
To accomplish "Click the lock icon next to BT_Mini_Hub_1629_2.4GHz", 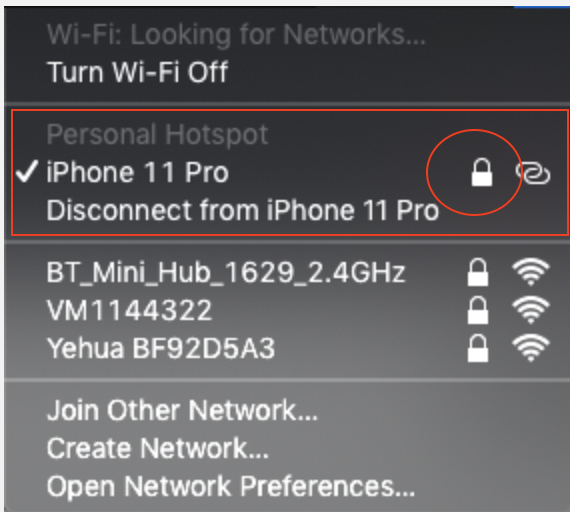I will point(477,272).
